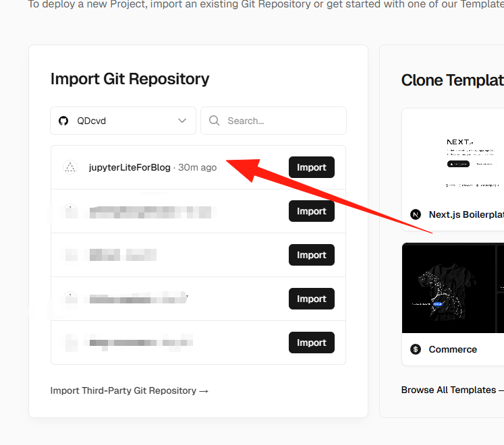Click the Next.js logo icon beside Boilerplate
The height and width of the screenshot is (445, 504).
tap(416, 214)
